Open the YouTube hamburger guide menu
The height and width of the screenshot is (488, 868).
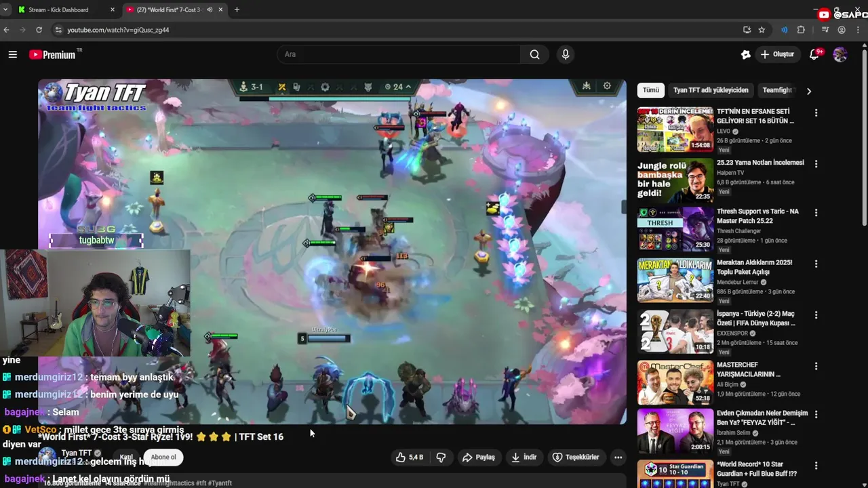click(x=12, y=54)
